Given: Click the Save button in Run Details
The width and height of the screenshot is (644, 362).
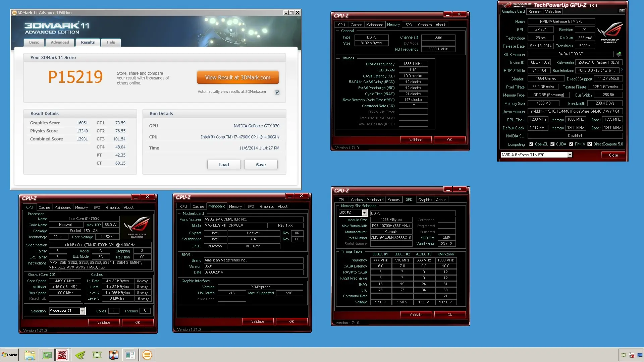Looking at the screenshot, I should click(261, 165).
